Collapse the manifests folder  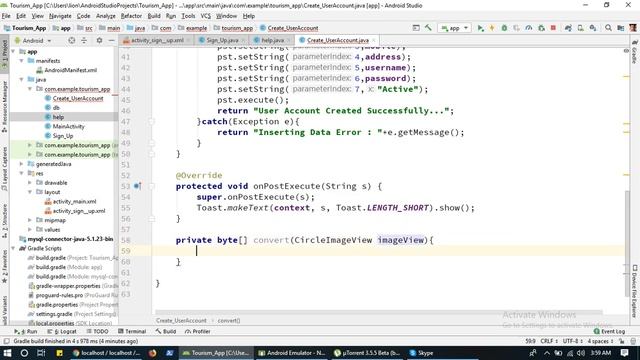tap(22, 61)
